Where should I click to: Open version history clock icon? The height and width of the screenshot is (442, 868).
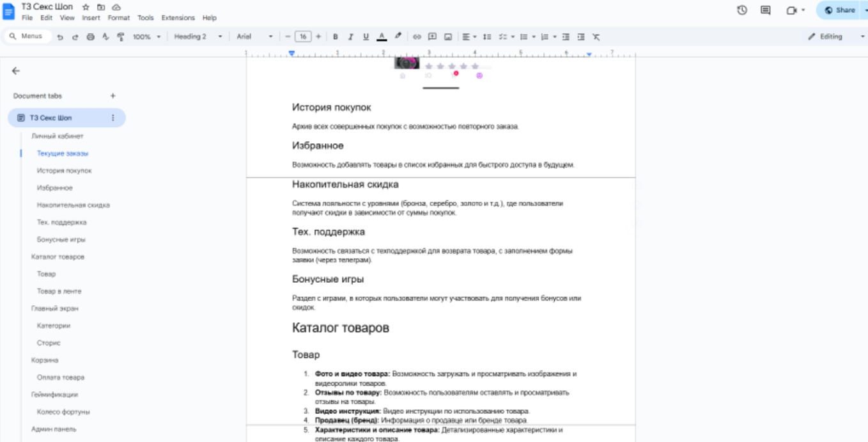[742, 10]
